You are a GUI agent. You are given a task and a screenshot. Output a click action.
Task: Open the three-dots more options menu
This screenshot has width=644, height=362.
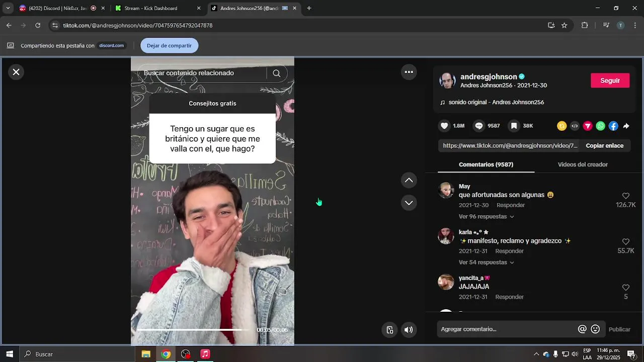click(409, 72)
